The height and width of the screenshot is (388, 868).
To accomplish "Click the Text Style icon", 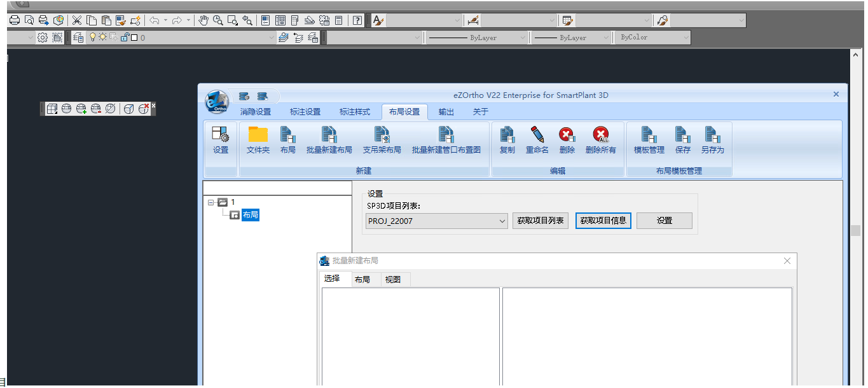I will (x=378, y=20).
